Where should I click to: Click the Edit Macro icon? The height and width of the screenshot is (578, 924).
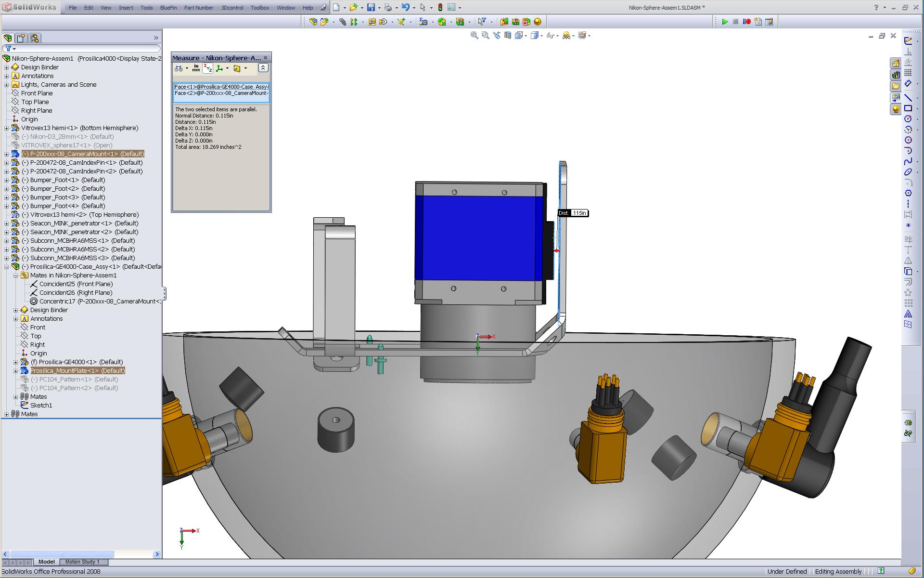coord(769,22)
